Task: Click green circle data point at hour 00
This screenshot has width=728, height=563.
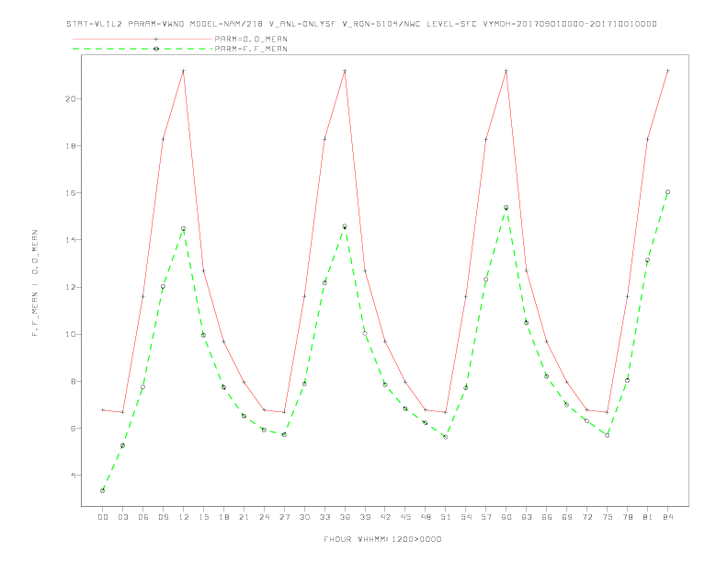Action: 103,490
